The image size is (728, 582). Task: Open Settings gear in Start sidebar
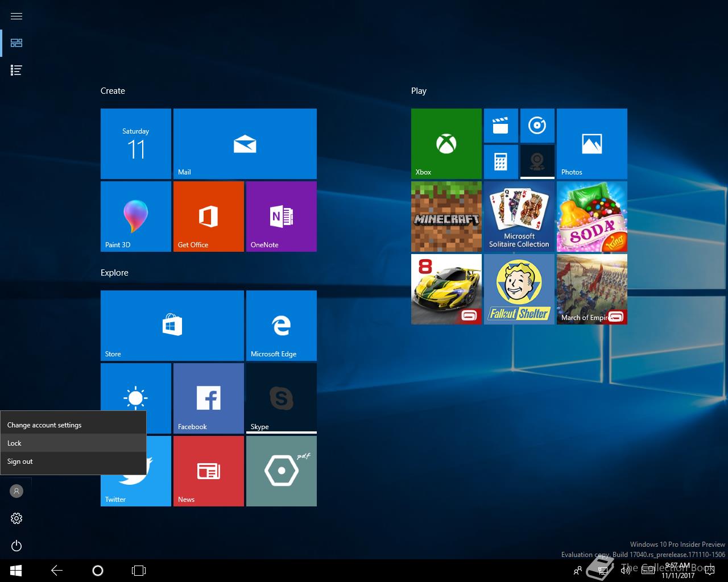pos(16,518)
